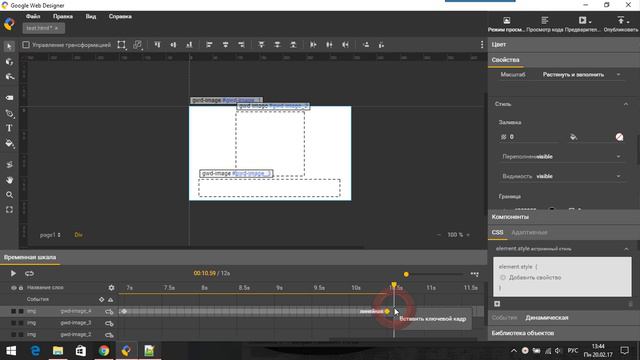640x360 pixels.
Task: Select the Gradient tool
Action: [x=9, y=164]
